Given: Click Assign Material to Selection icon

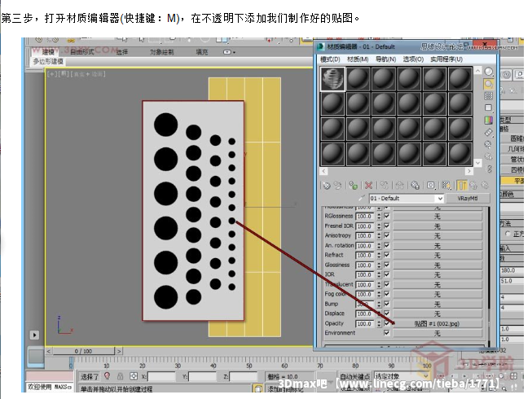Looking at the screenshot, I should pyautogui.click(x=354, y=186).
